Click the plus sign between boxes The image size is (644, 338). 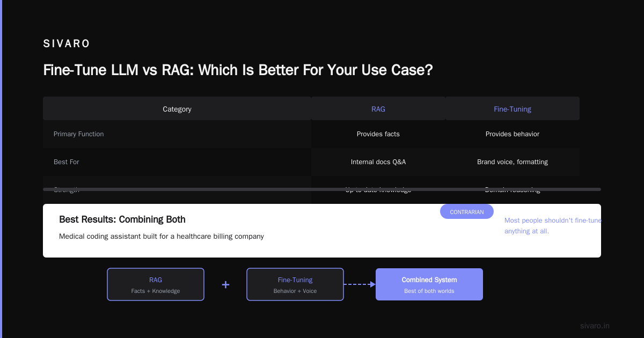coord(225,285)
